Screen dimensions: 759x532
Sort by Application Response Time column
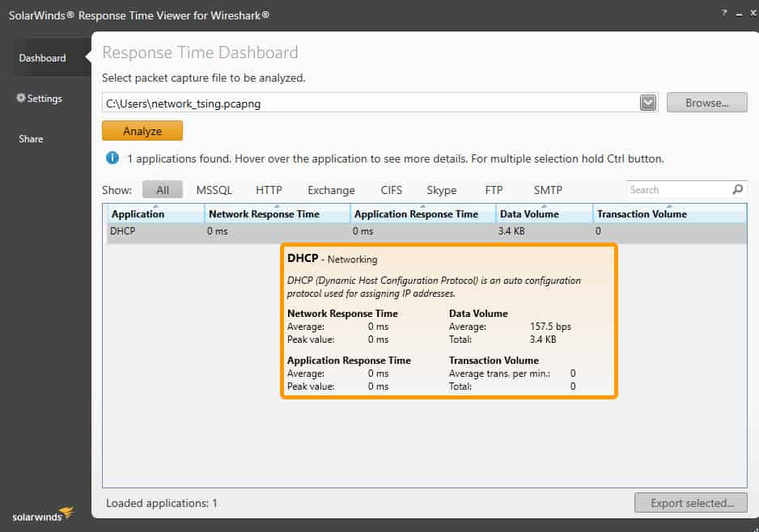point(423,213)
